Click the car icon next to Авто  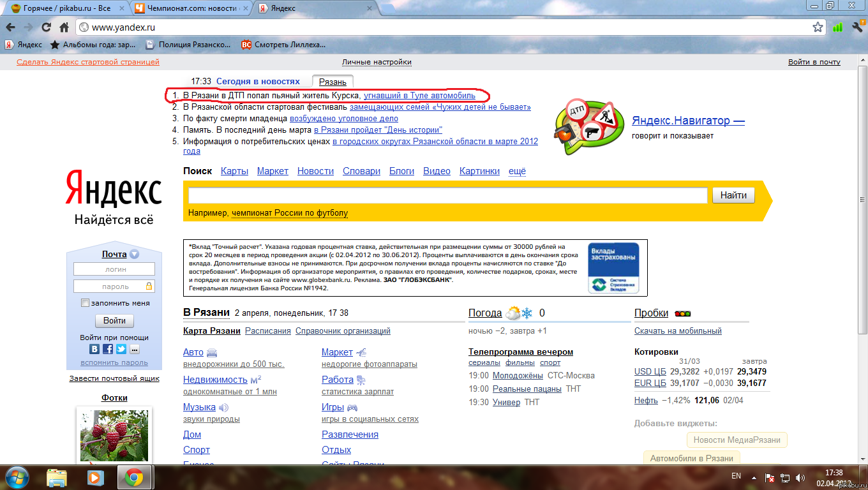[213, 352]
